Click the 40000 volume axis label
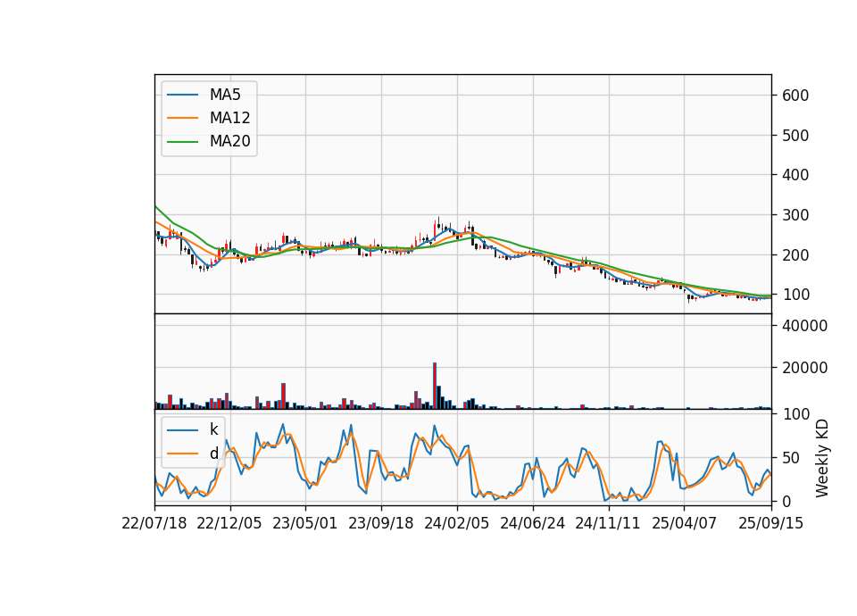Image resolution: width=857 pixels, height=616 pixels. click(x=804, y=326)
